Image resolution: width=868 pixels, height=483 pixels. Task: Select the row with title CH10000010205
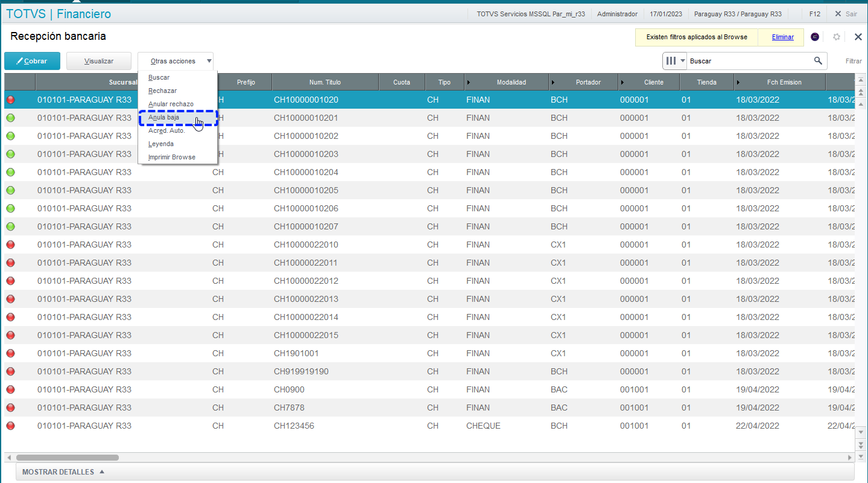click(429, 190)
